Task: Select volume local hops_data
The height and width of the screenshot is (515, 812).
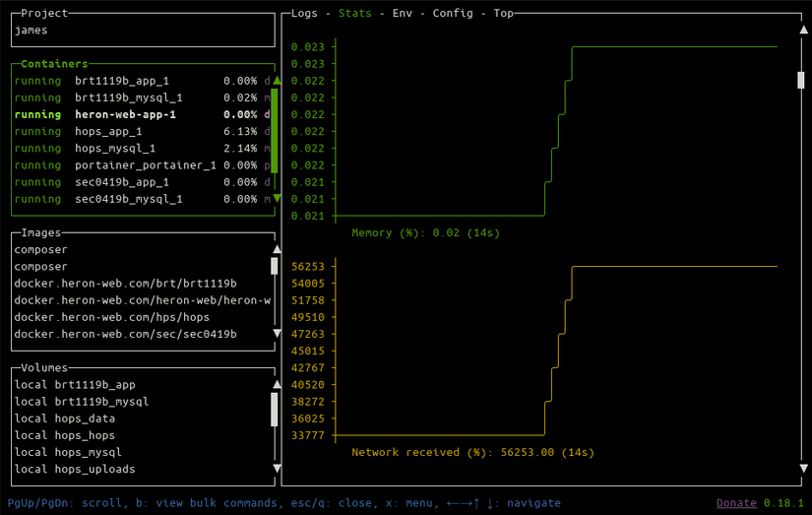Action: click(65, 418)
